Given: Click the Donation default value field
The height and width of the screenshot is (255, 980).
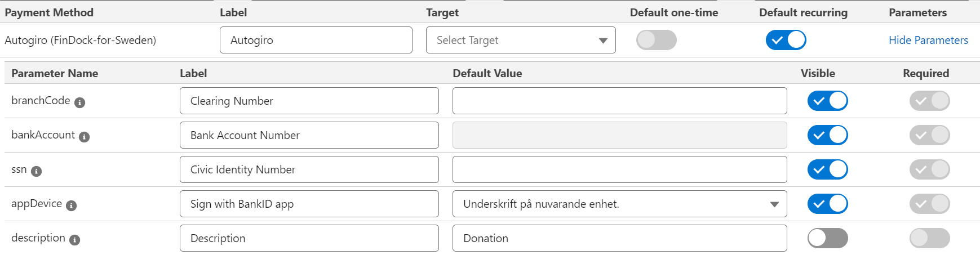Looking at the screenshot, I should 619,238.
